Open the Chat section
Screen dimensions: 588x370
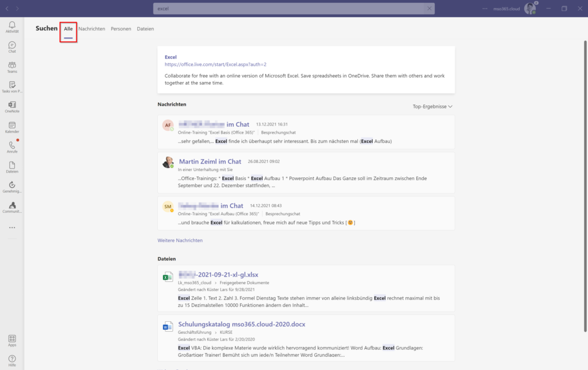pos(12,47)
